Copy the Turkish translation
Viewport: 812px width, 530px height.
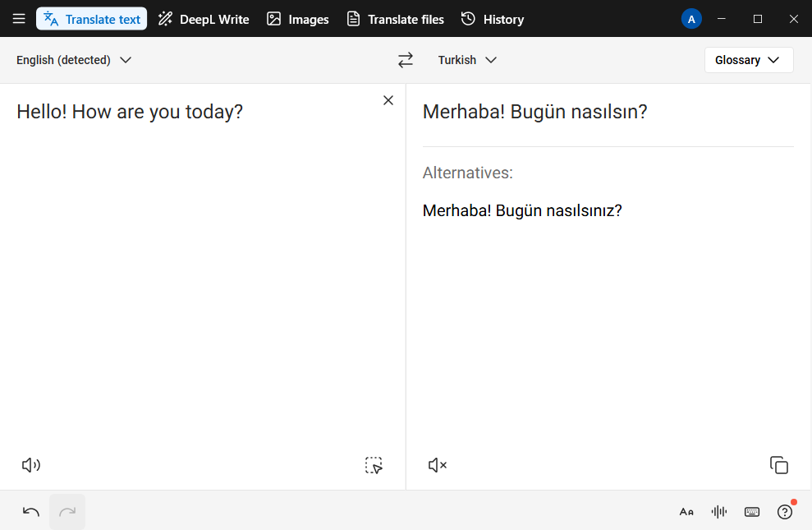[x=778, y=465]
